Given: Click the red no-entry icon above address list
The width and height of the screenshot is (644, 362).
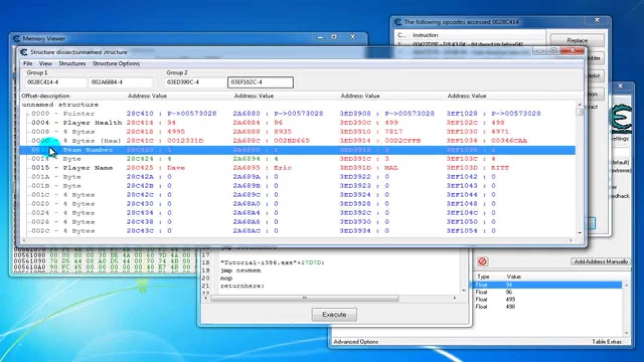Looking at the screenshot, I should (482, 261).
